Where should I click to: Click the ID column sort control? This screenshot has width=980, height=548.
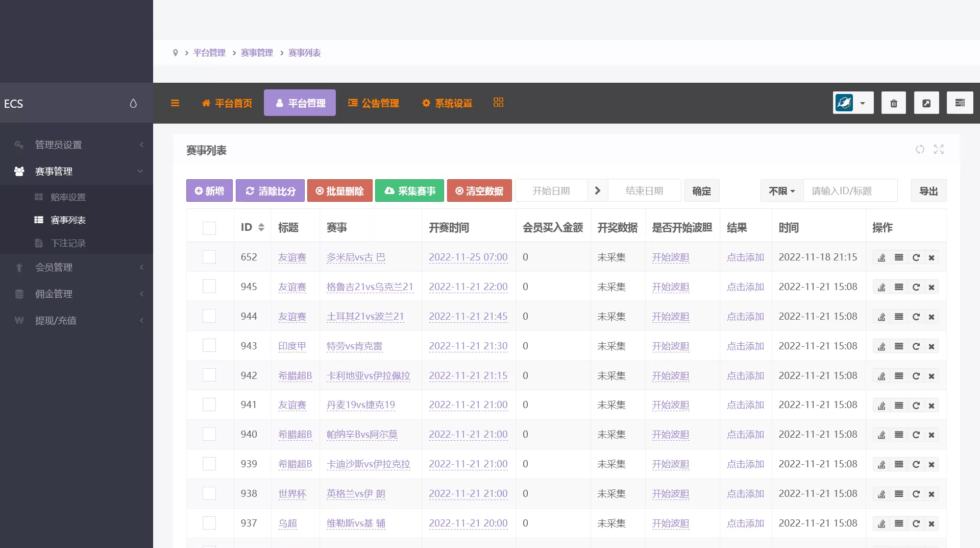pos(261,227)
